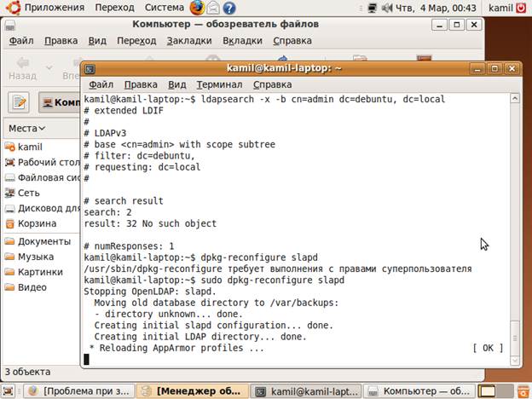Select Корзина in the places sidebar

[37, 223]
